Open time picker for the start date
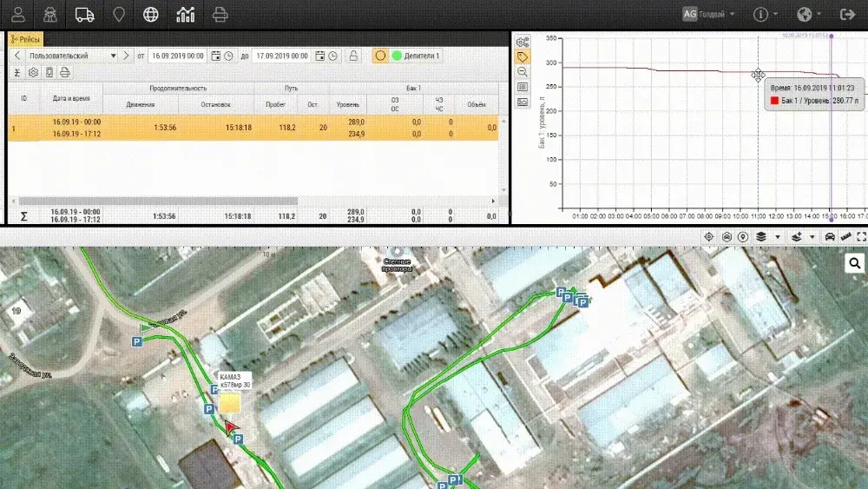The width and height of the screenshot is (868, 489). [x=228, y=56]
